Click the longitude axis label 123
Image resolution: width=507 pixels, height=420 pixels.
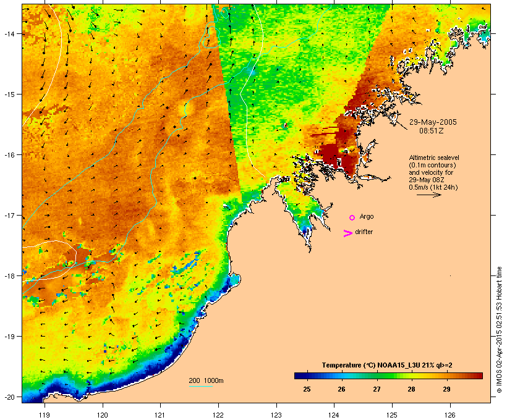[276, 415]
